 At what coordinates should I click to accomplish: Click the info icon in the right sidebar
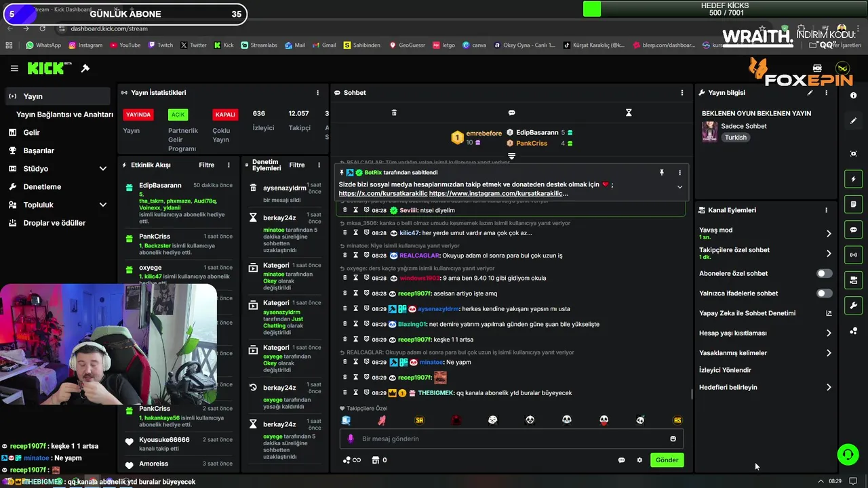[x=853, y=96]
